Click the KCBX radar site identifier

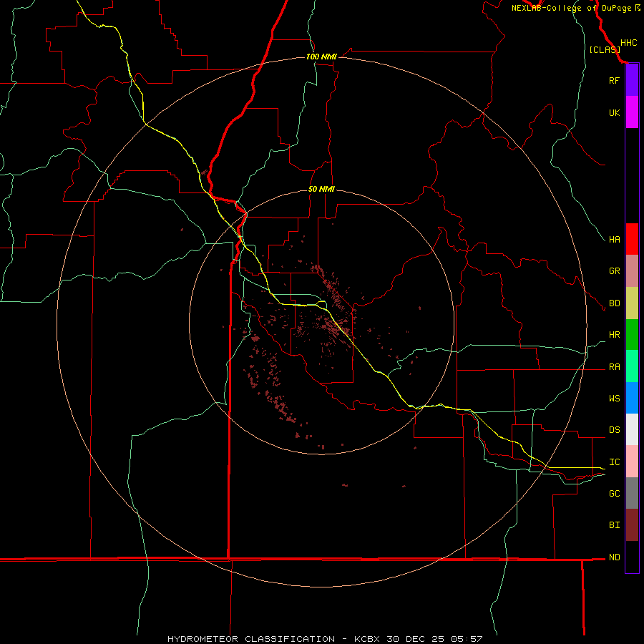[x=367, y=639]
